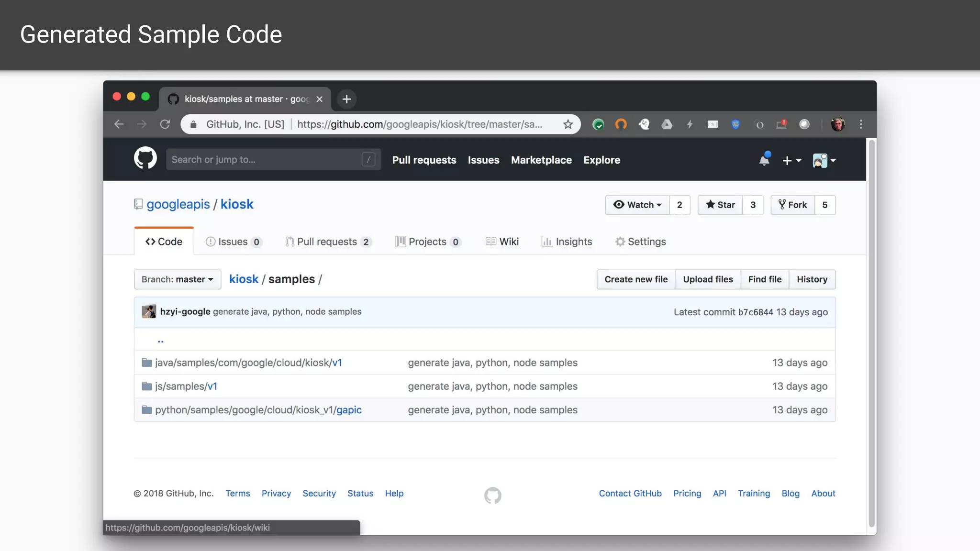The image size is (980, 551).
Task: Open the Chrome three-dot menu
Action: click(861, 124)
